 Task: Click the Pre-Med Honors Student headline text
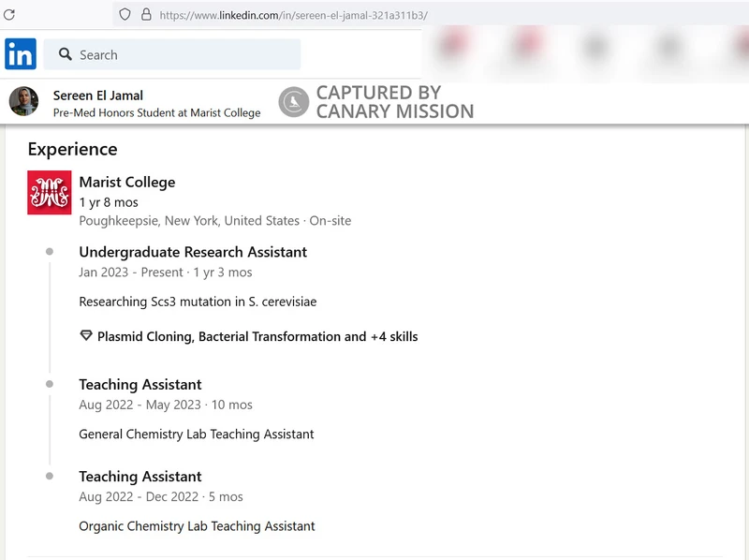coord(156,112)
